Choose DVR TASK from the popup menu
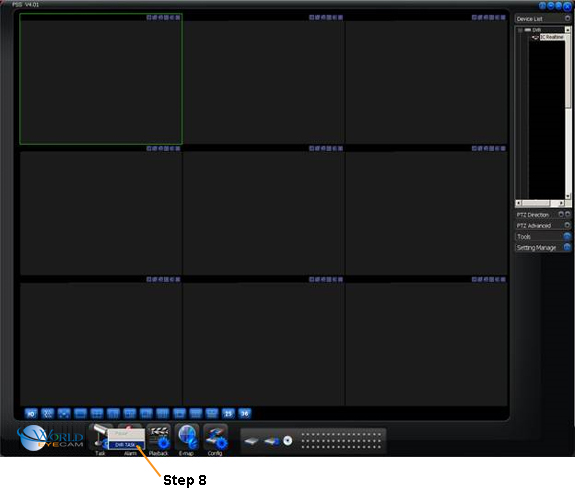Screen dimensions: 575x493 [x=125, y=445]
